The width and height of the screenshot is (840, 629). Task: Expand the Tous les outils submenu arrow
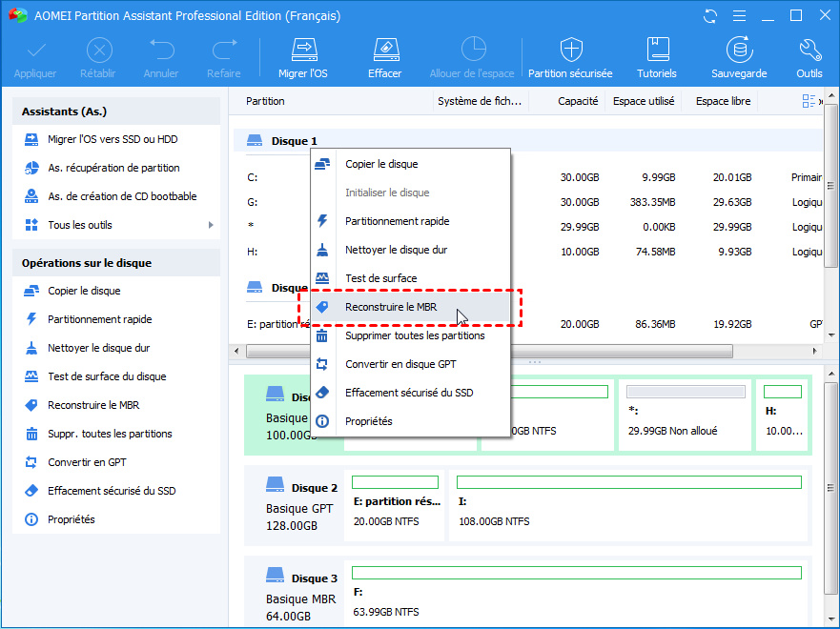click(x=210, y=225)
